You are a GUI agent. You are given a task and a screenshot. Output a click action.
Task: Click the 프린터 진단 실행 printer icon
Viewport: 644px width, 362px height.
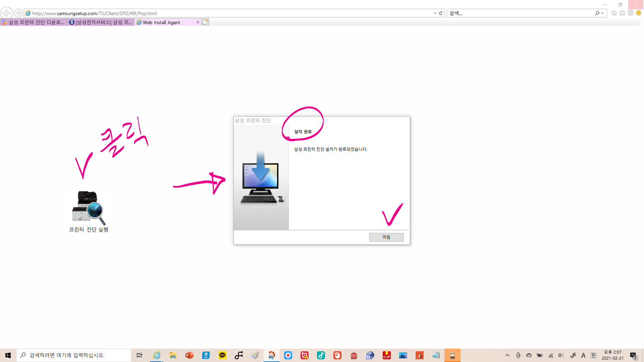pos(89,208)
